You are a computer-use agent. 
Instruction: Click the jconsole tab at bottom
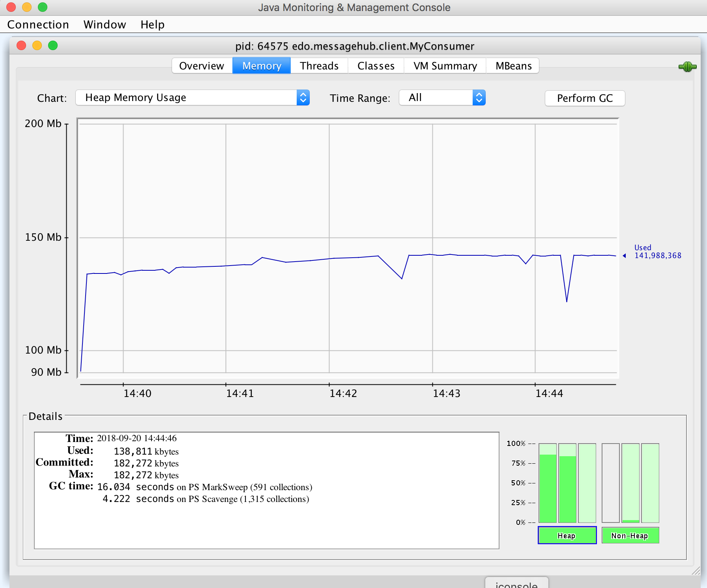pyautogui.click(x=516, y=583)
